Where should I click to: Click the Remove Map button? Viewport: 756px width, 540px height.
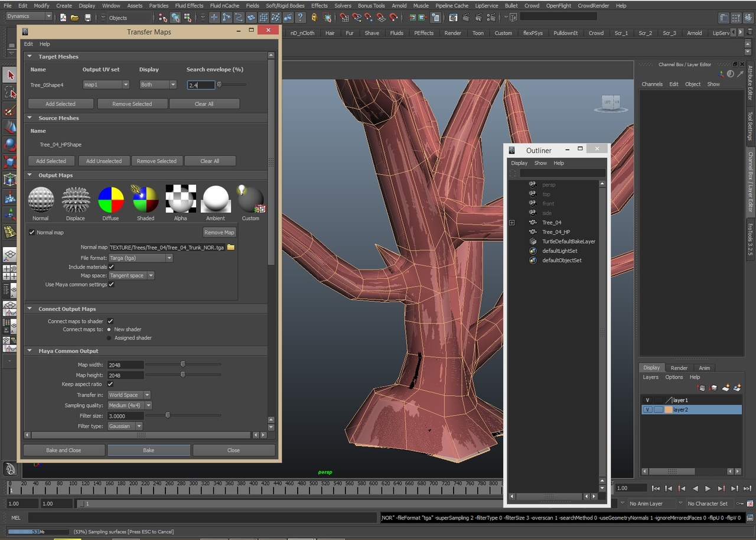coord(219,232)
